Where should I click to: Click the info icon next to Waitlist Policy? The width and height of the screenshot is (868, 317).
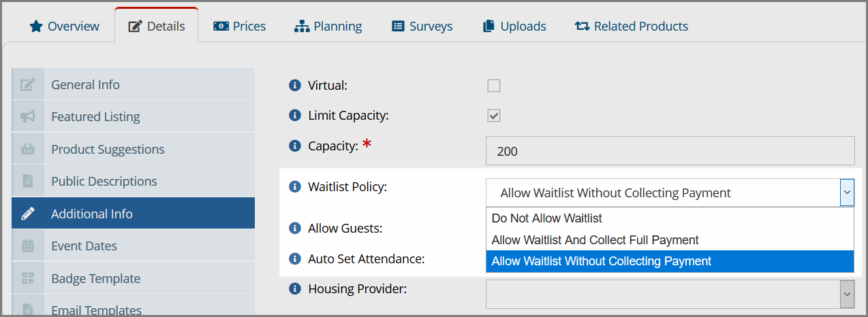295,186
